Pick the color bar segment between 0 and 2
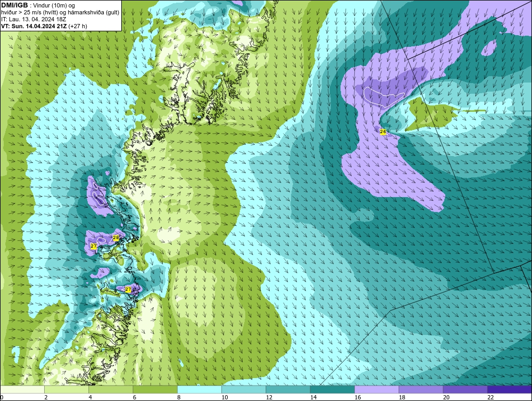Image resolution: width=532 pixels, height=401 pixels. tap(22, 389)
